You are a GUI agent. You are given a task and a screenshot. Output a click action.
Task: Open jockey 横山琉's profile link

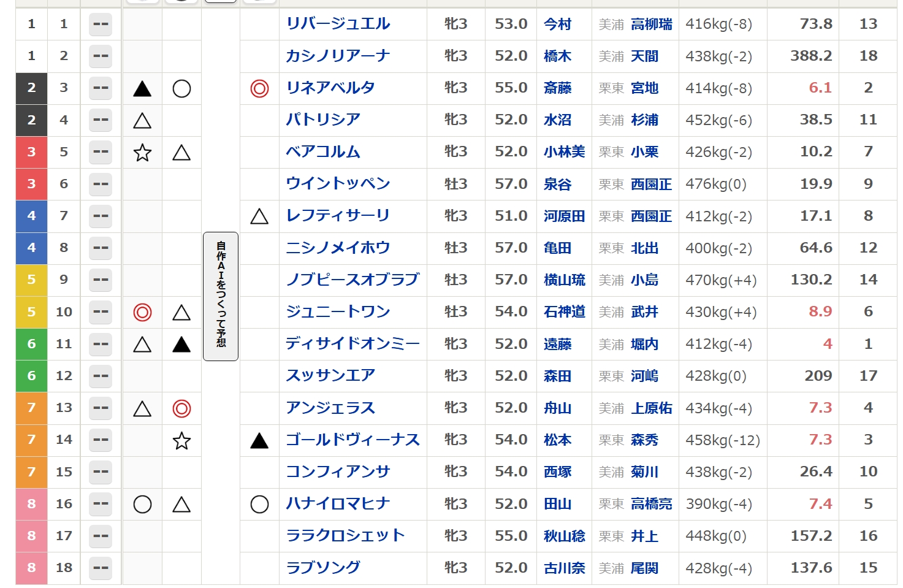pos(564,280)
